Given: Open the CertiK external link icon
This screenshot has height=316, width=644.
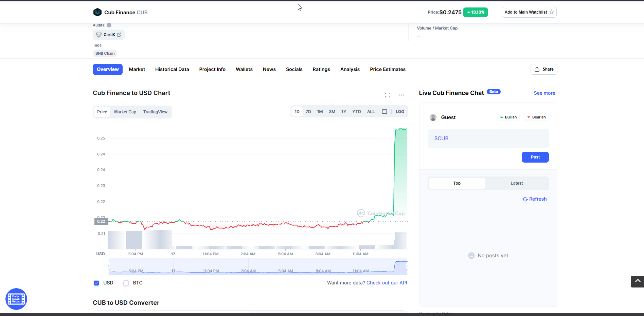Looking at the screenshot, I should click(119, 35).
